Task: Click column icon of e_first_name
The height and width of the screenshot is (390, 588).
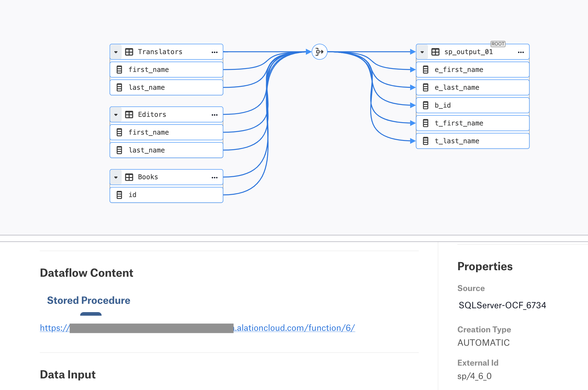Action: 426,70
